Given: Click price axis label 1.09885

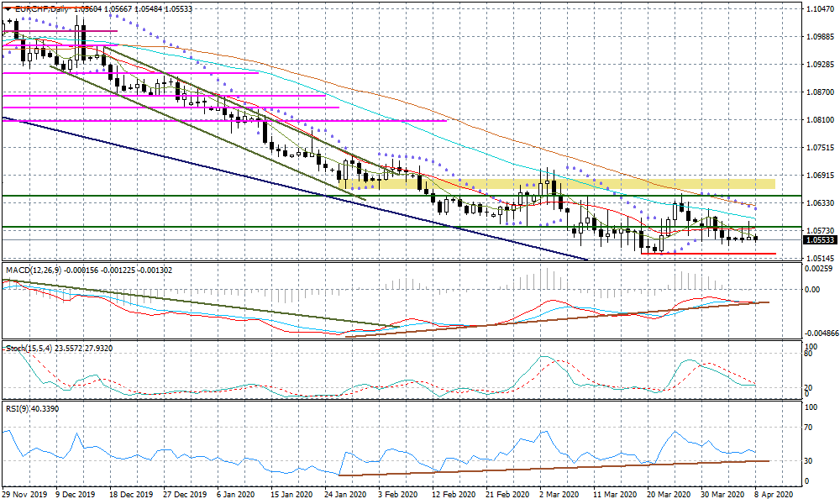Looking at the screenshot, I should click(x=820, y=37).
